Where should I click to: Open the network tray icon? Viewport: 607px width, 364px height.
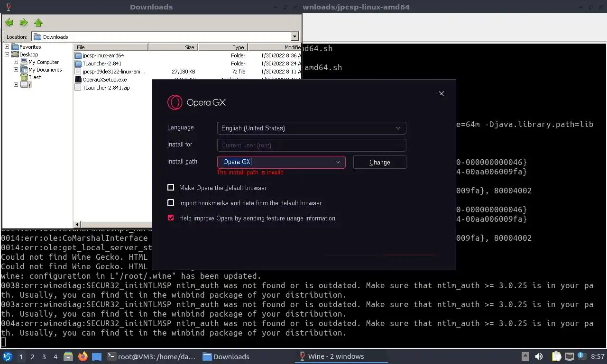(569, 356)
